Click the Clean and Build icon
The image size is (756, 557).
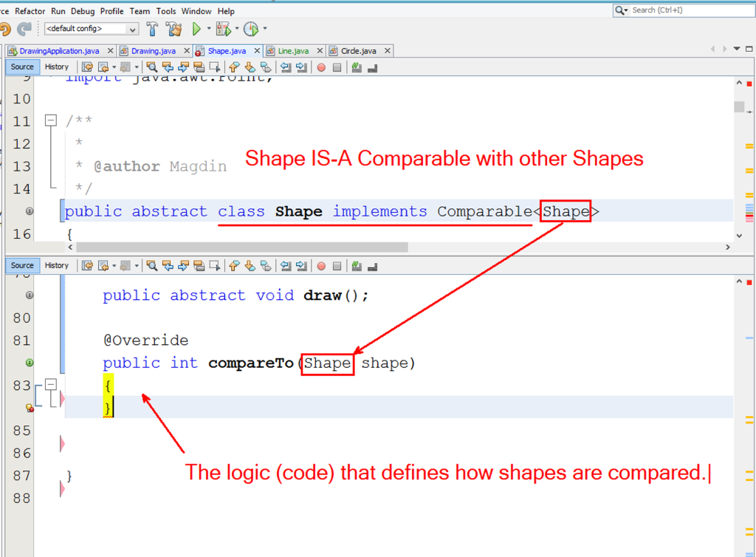(x=174, y=29)
